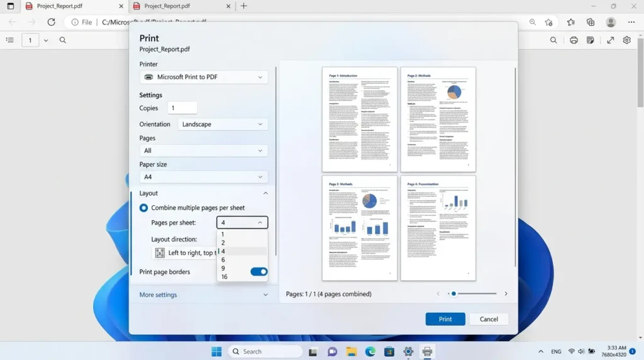Open Microsoft Store from the taskbar
The image size is (644, 360).
point(389,352)
